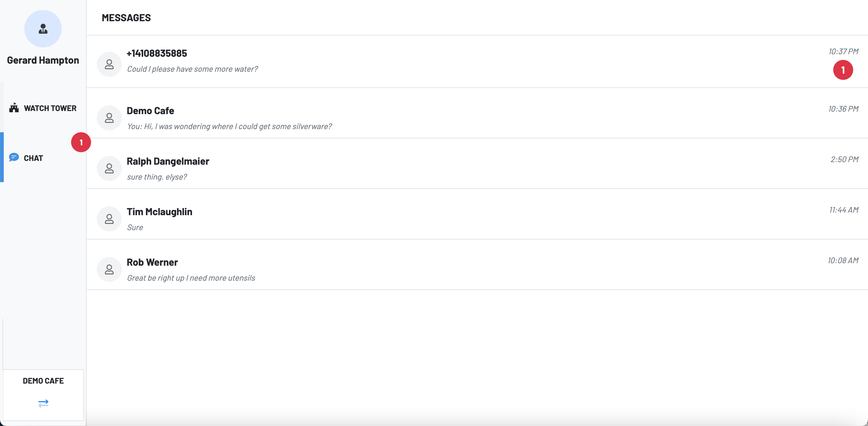This screenshot has width=868, height=426.
Task: Click the unread count badge on +14108835885
Action: [x=843, y=70]
